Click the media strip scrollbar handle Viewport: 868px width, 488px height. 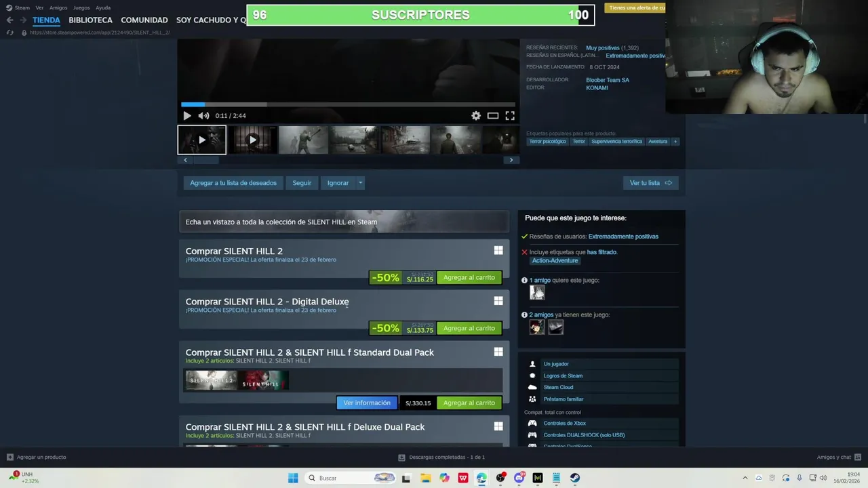pos(206,160)
